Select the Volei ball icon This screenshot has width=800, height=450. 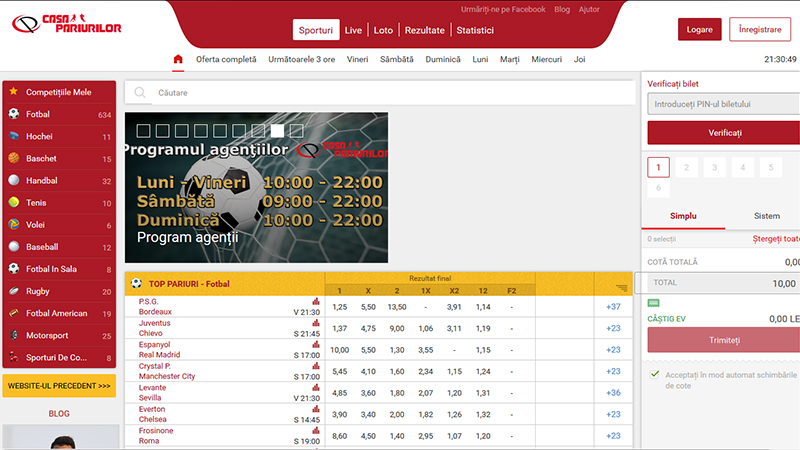(x=14, y=224)
